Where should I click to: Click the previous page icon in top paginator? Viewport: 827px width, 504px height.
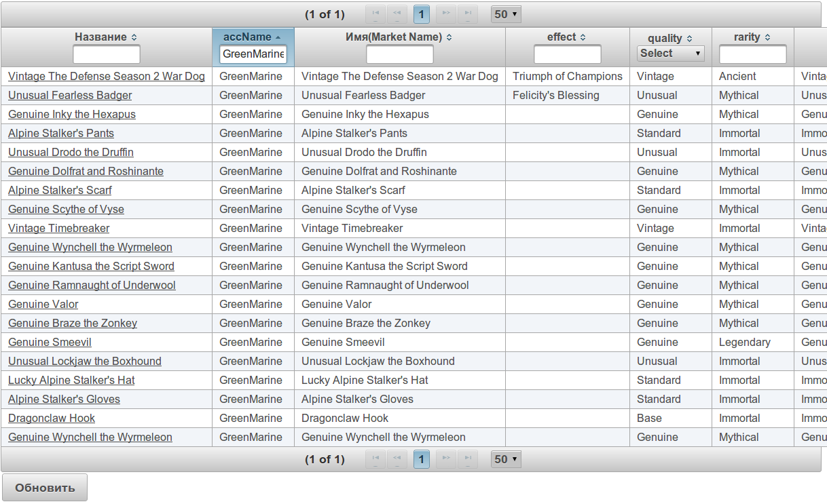(x=397, y=14)
